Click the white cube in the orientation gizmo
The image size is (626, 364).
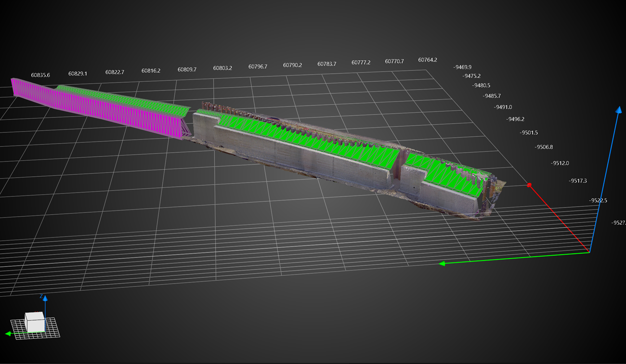click(x=35, y=321)
